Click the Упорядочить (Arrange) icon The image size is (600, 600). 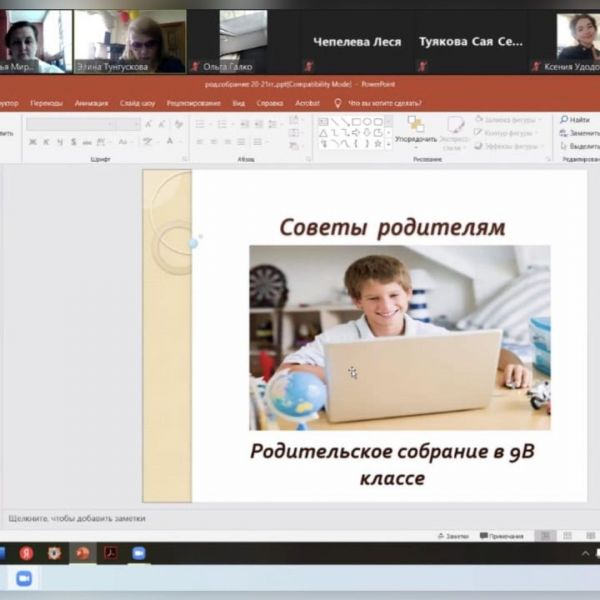point(415,125)
